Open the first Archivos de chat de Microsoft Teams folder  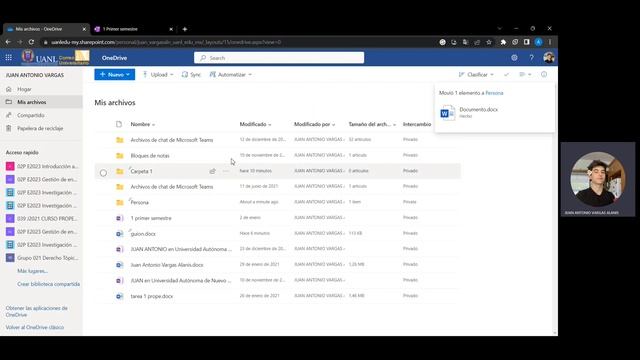tap(172, 140)
